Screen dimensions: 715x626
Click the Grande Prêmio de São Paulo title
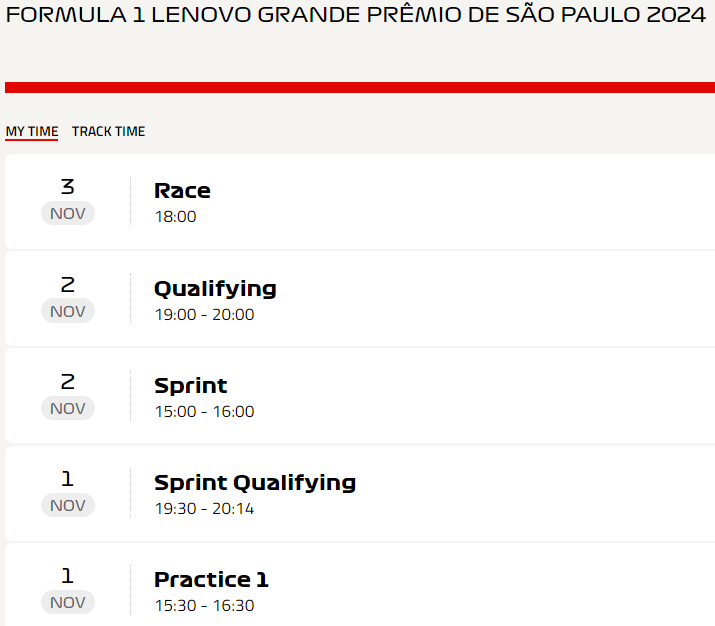pos(356,14)
